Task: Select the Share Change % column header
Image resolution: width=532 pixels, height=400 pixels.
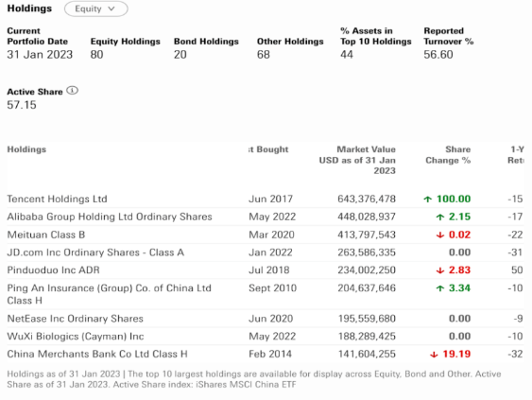Action: (448, 155)
